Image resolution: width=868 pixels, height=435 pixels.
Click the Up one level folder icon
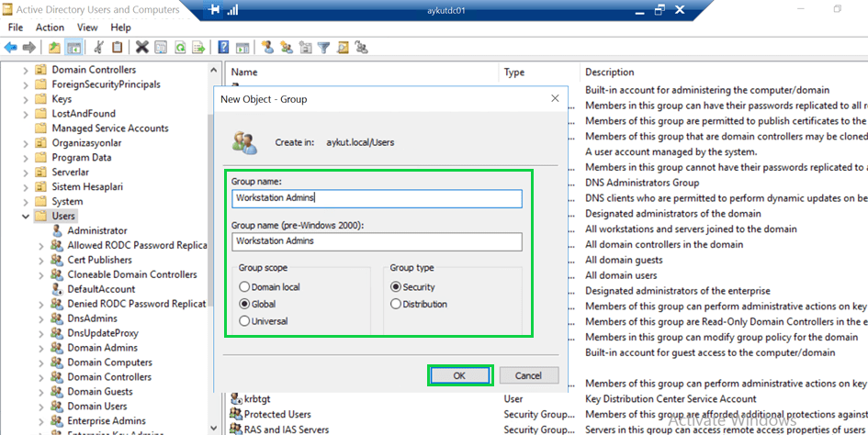pyautogui.click(x=55, y=48)
